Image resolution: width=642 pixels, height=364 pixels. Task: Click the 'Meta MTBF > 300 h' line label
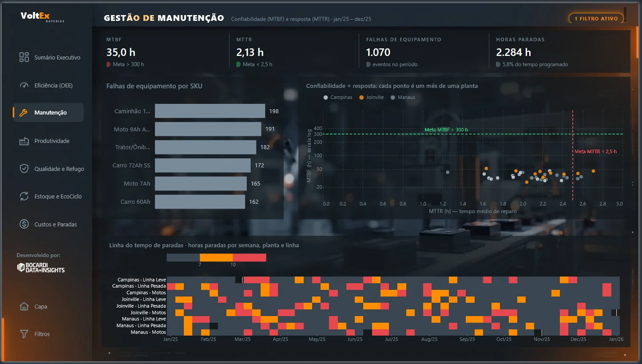coord(446,130)
